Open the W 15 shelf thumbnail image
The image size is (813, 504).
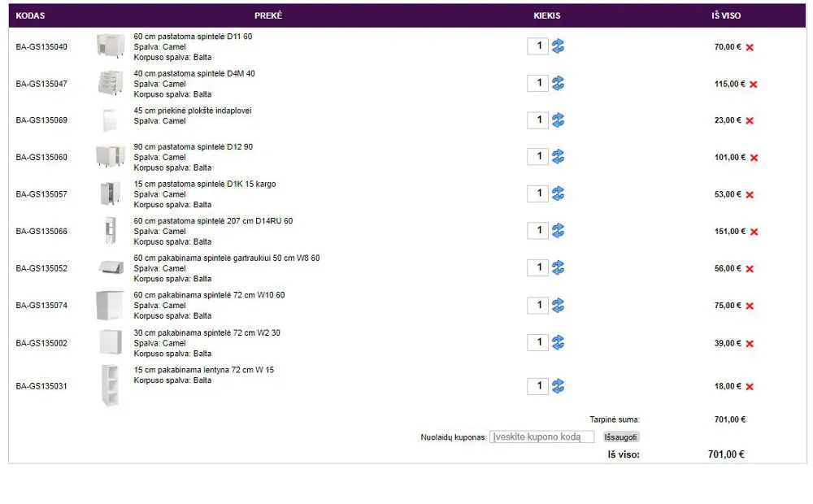click(111, 385)
